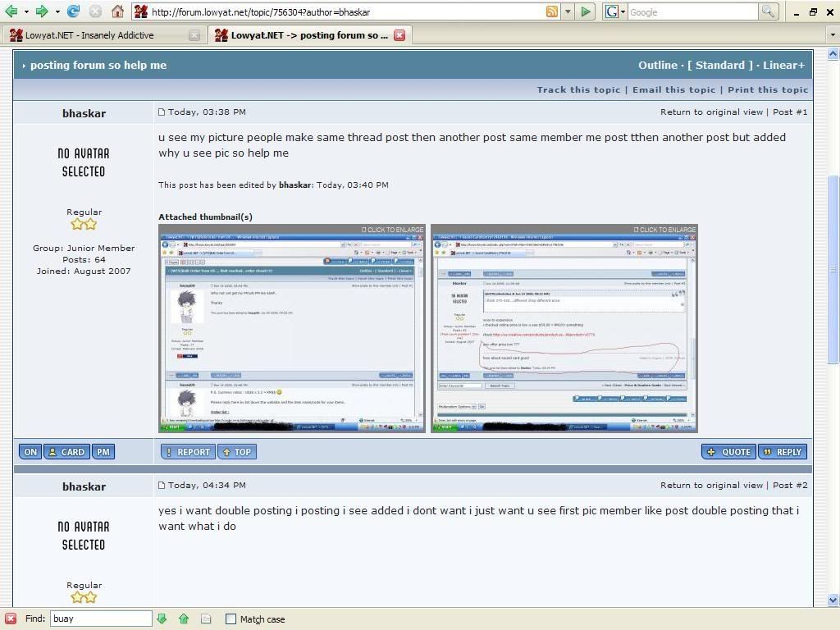840x630 pixels.
Task: Click in the Find text field
Action: click(101, 619)
